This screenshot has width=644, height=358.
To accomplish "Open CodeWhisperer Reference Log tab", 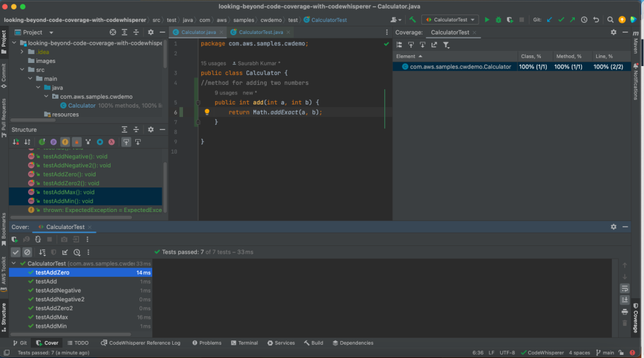I will (x=140, y=343).
